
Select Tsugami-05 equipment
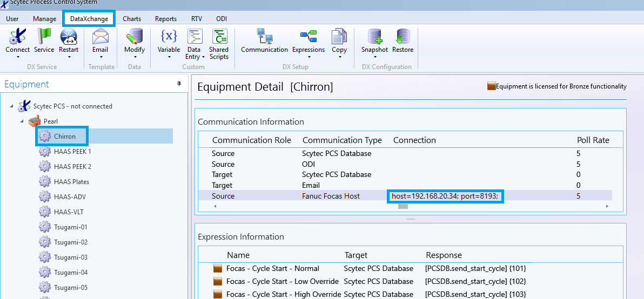pyautogui.click(x=71, y=288)
